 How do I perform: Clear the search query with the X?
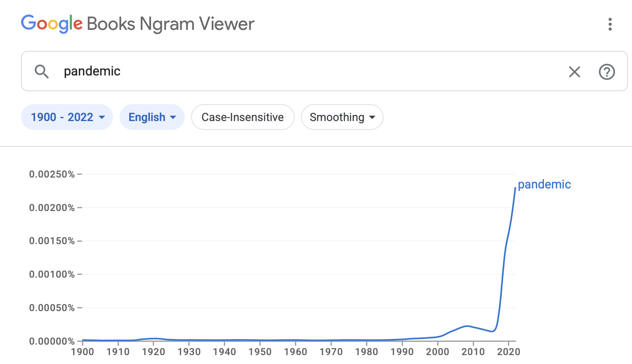tap(574, 72)
